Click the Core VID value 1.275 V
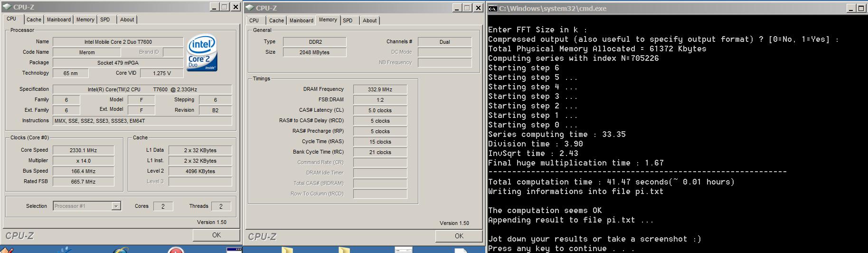 pyautogui.click(x=161, y=73)
